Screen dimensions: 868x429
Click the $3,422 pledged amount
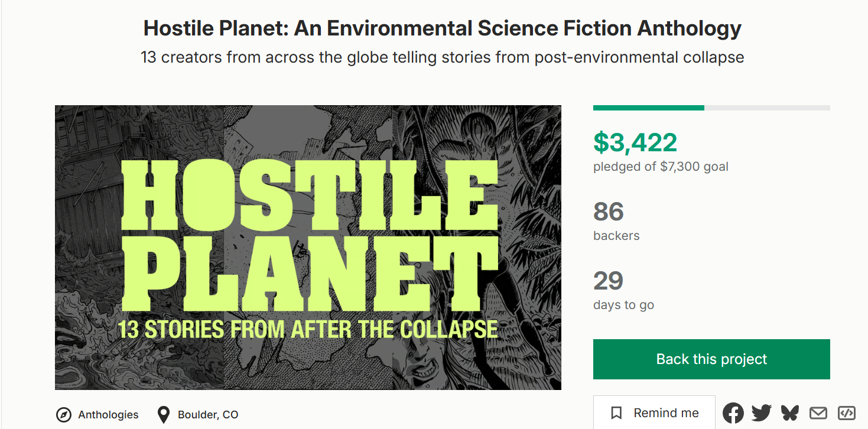(x=635, y=142)
